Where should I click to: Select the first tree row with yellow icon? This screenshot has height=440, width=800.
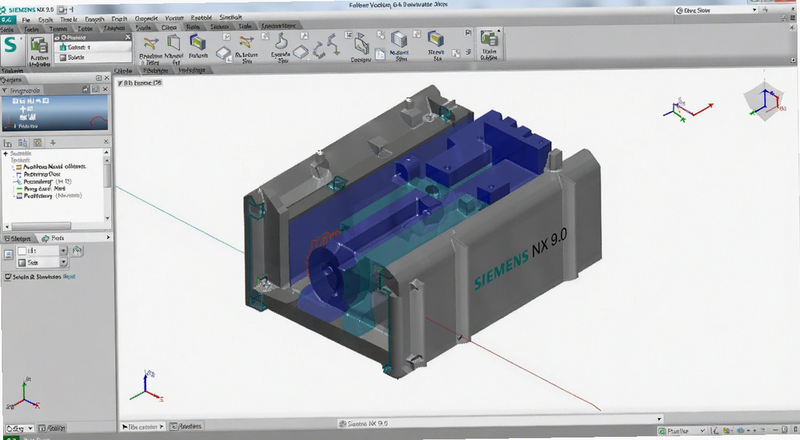click(51, 167)
